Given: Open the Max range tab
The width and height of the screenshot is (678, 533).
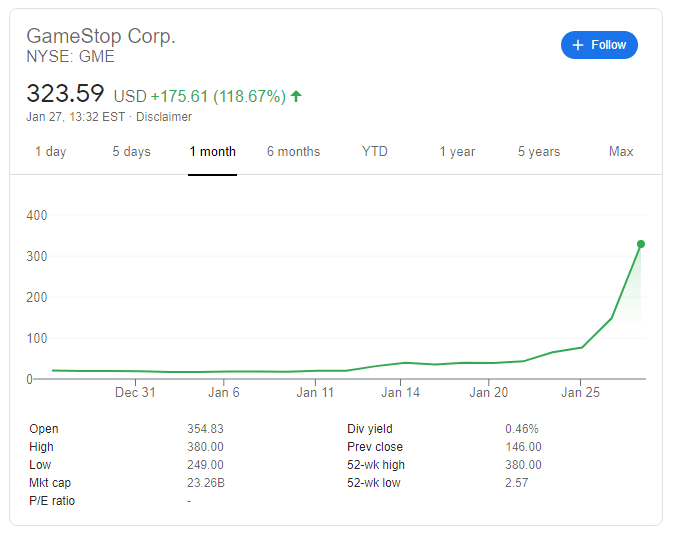Looking at the screenshot, I should click(x=621, y=152).
